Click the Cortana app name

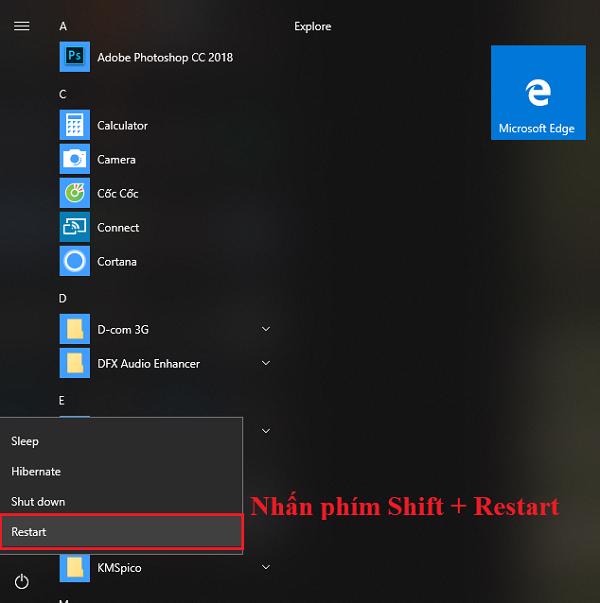(117, 262)
